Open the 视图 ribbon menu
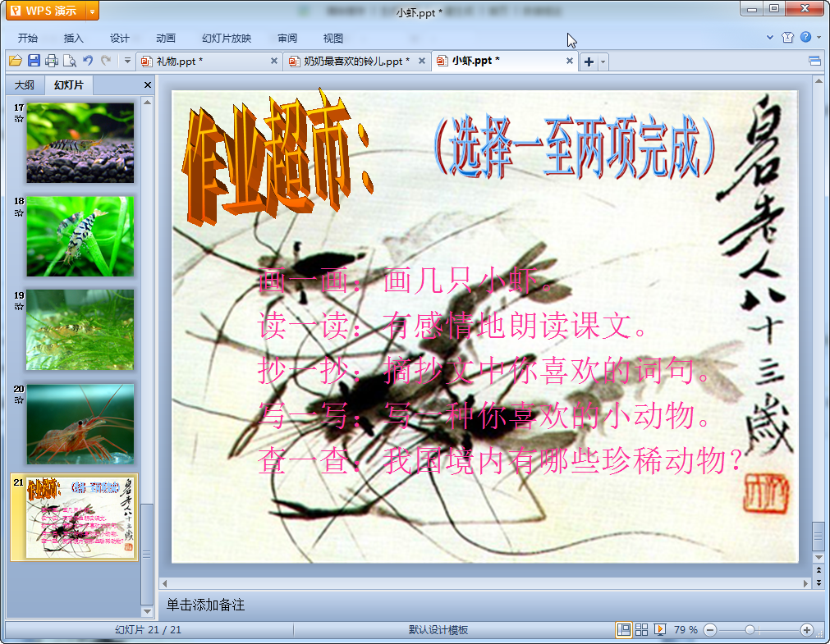Viewport: 830px width, 644px height. point(333,38)
